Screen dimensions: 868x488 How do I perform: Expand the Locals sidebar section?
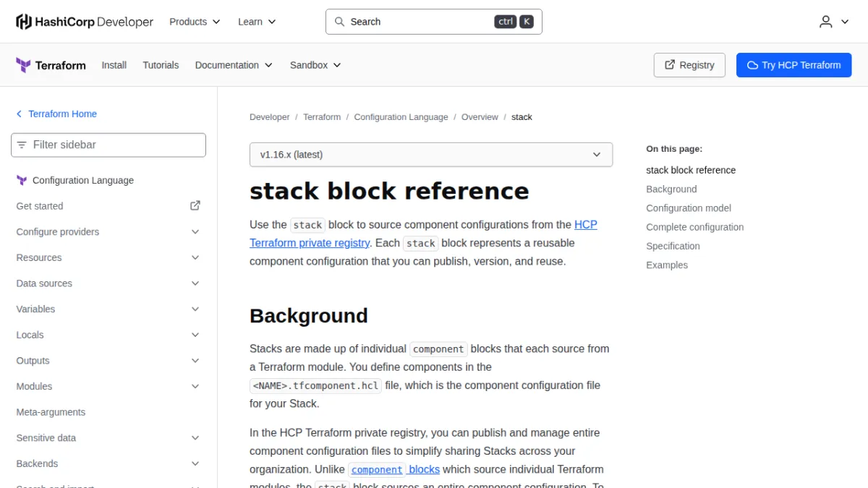109,335
